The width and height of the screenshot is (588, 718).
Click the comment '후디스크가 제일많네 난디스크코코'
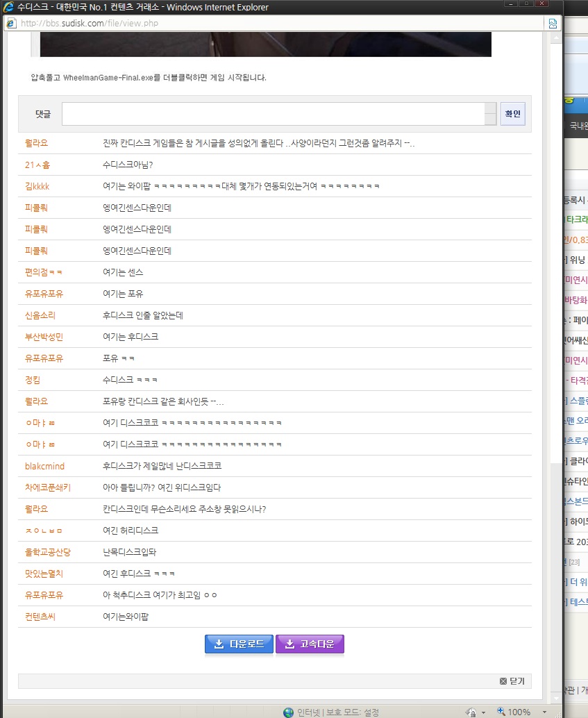click(x=162, y=466)
